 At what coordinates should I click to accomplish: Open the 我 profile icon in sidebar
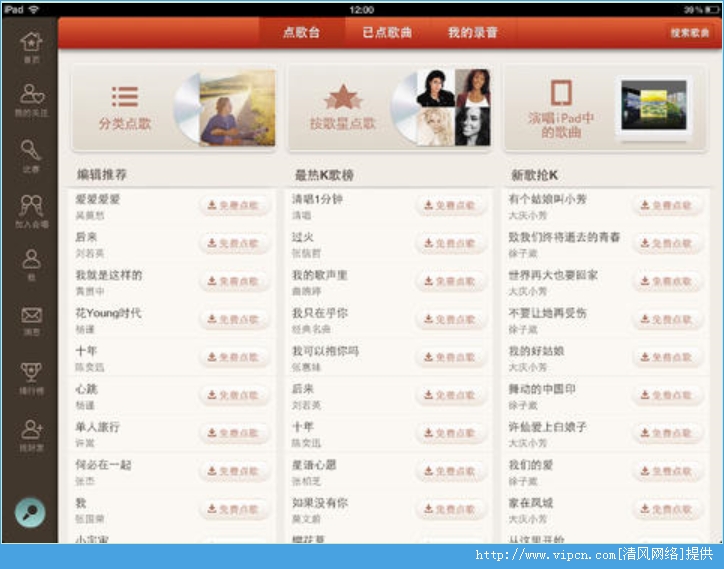pyautogui.click(x=31, y=259)
